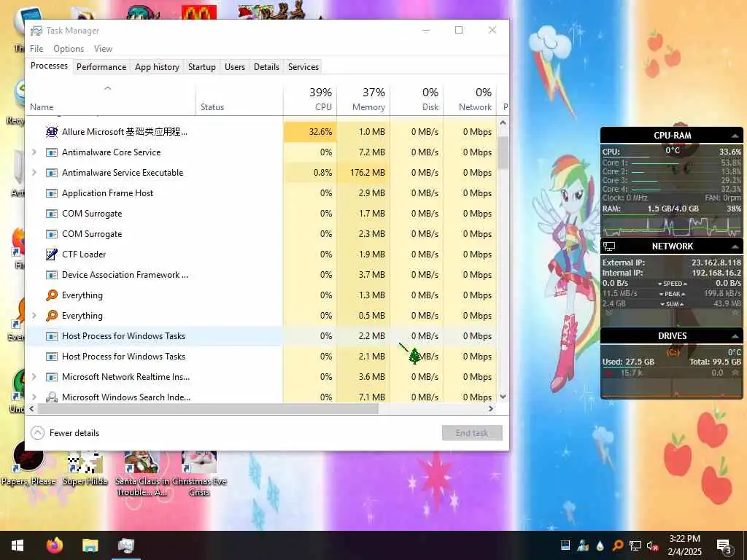
Task: Click External IP value in NETWORK gadget
Action: click(x=716, y=262)
